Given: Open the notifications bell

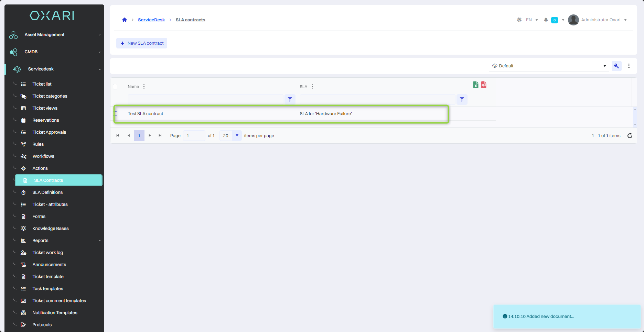Looking at the screenshot, I should coord(546,20).
